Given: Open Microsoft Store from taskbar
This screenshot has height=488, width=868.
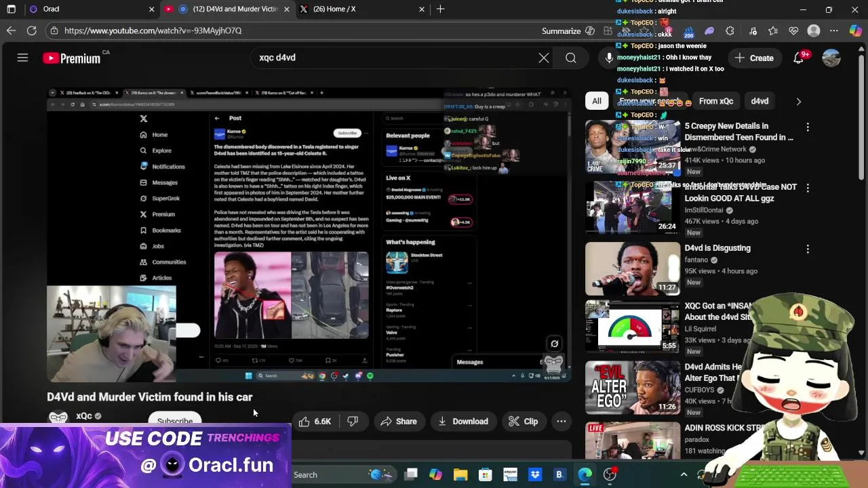Looking at the screenshot, I should [485, 474].
